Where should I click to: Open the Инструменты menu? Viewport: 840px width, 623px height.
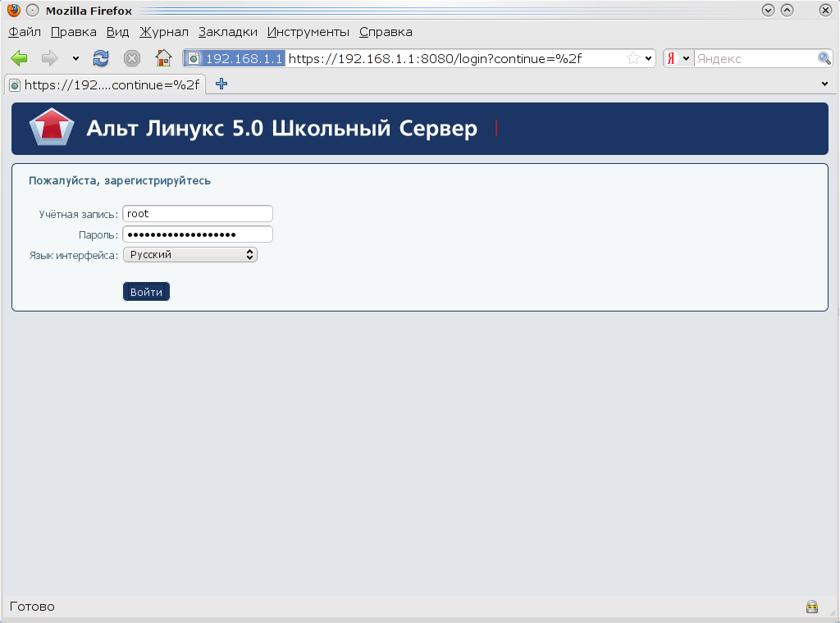[308, 32]
